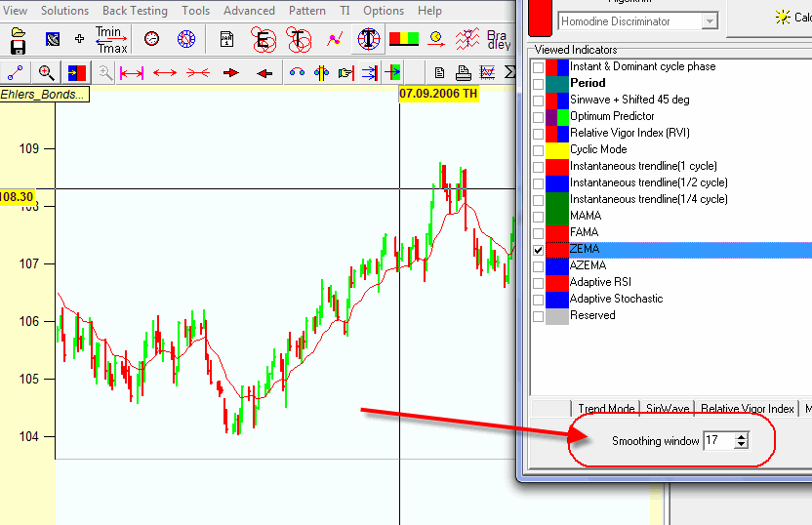
Task: Click the Ehlers_Bonds chart label
Action: click(x=45, y=95)
